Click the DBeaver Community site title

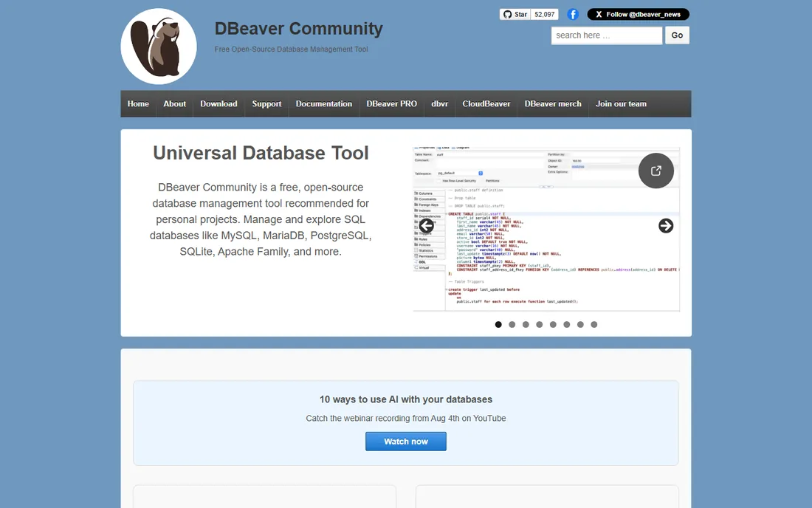[299, 29]
